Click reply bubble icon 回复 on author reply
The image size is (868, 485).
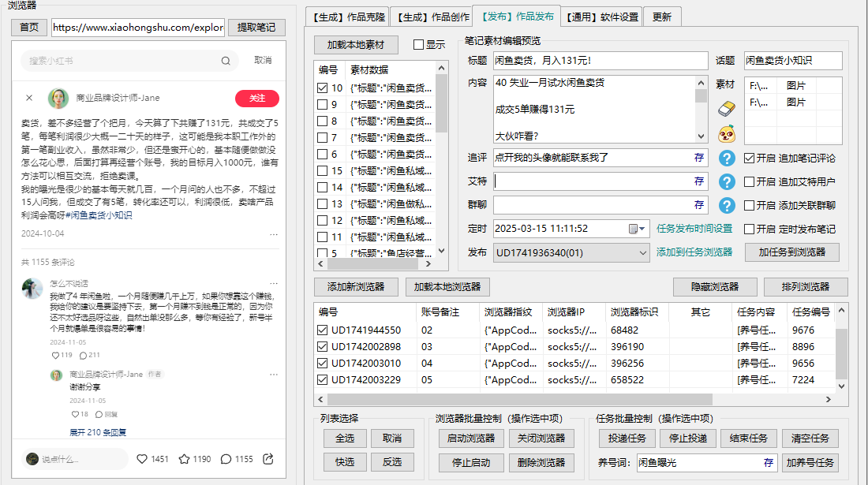(x=99, y=414)
